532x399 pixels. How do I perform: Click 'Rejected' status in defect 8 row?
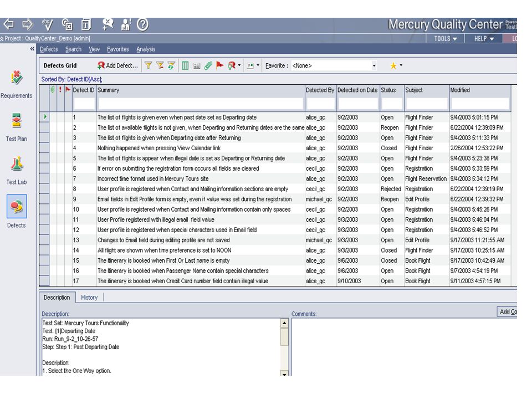(x=391, y=189)
